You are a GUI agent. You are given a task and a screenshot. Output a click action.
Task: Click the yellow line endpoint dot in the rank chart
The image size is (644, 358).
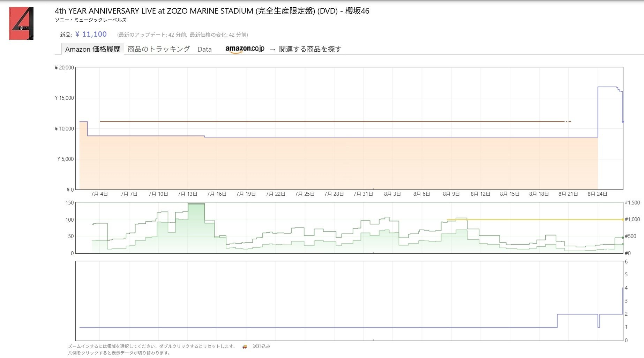(623, 219)
